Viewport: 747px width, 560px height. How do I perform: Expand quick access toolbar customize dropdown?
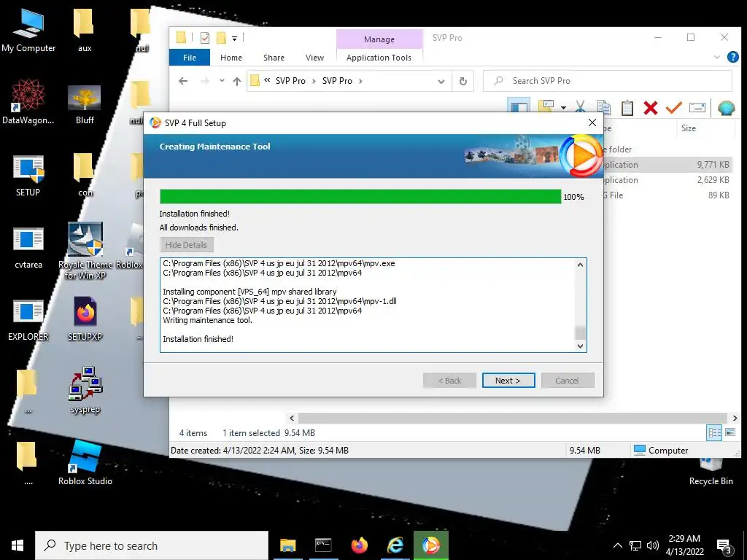click(x=234, y=38)
